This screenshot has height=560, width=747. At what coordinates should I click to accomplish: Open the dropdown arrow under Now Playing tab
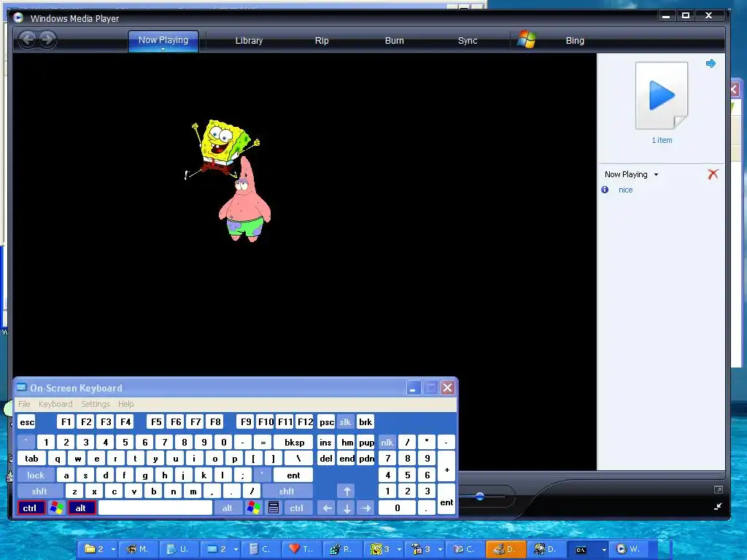click(x=163, y=49)
